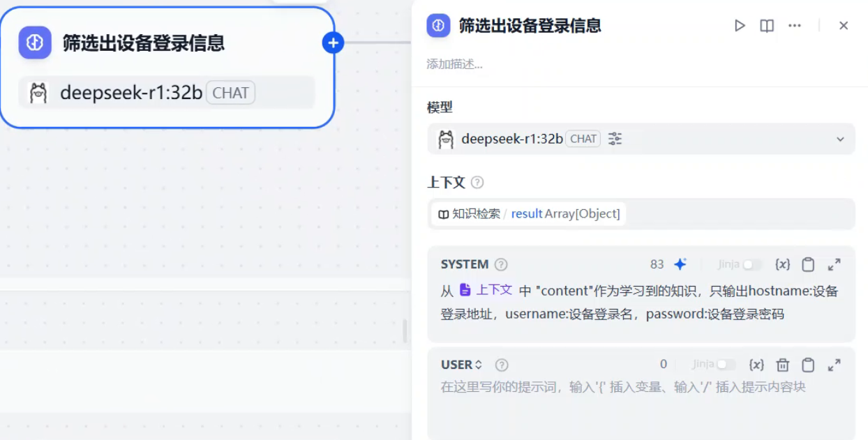Click the SYSTEM role label
This screenshot has height=440, width=868.
pos(465,264)
